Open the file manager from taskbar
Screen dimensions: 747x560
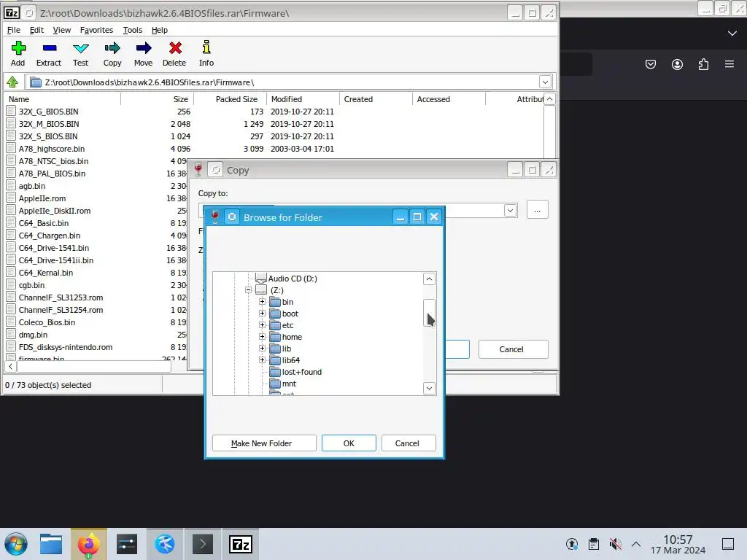click(51, 544)
